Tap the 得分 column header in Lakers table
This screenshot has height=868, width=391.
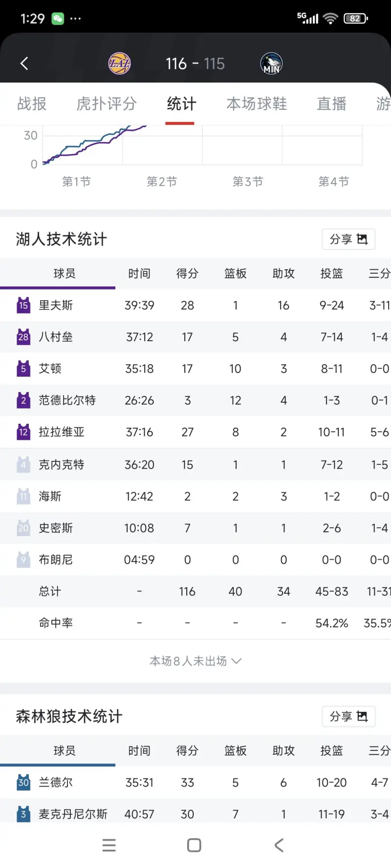[x=187, y=273]
